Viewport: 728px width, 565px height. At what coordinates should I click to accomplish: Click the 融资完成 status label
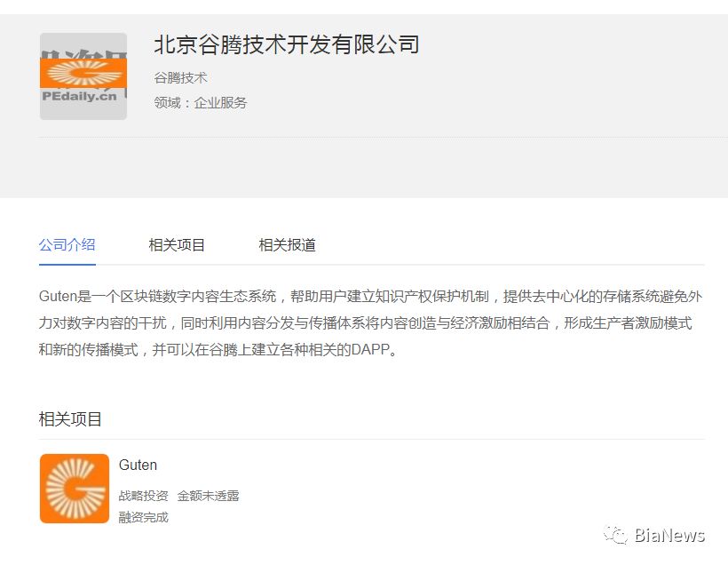[x=143, y=517]
